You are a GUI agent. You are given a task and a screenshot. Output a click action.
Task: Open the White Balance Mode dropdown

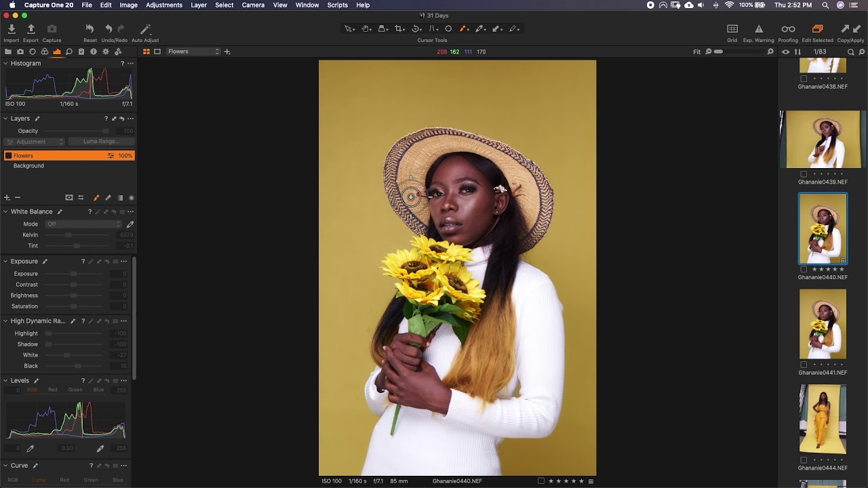click(x=83, y=224)
